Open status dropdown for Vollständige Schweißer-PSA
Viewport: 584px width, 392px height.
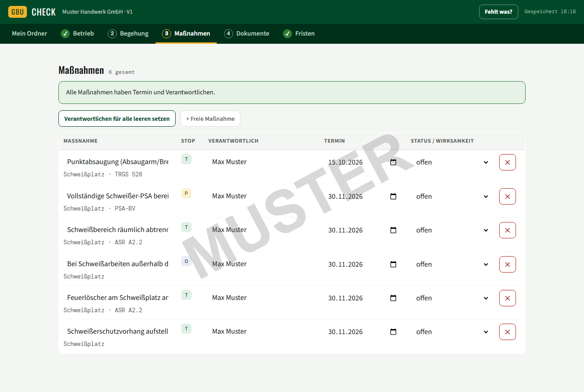point(452,196)
